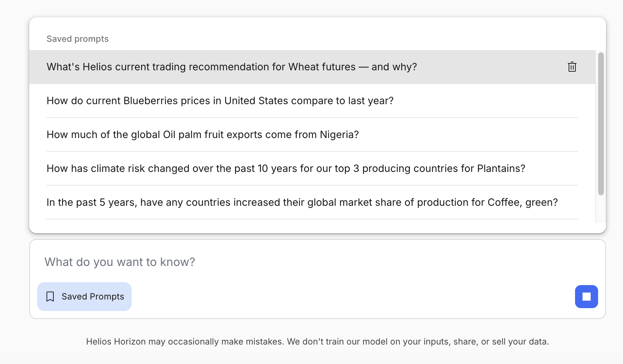Click the saved prompts scrollbar thumb
The width and height of the screenshot is (623, 364).
click(601, 124)
